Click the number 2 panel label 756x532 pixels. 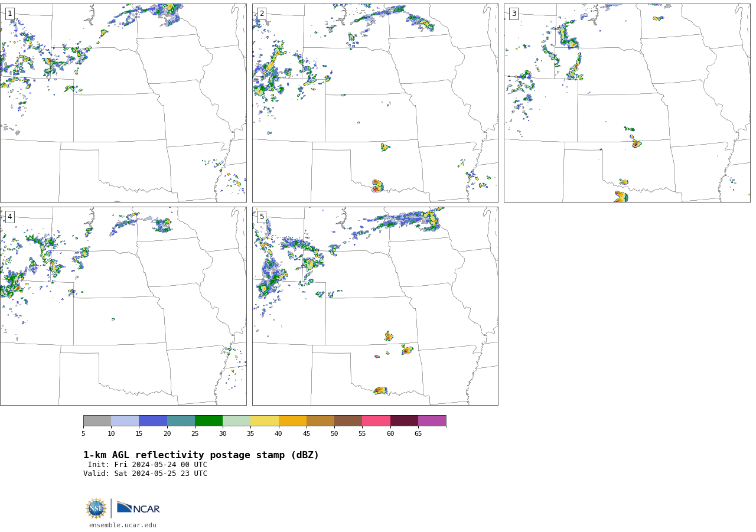pos(262,14)
